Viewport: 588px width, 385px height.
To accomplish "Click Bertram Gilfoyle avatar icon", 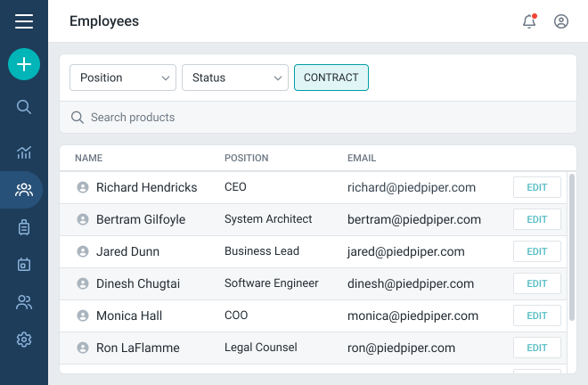I will pyautogui.click(x=83, y=219).
